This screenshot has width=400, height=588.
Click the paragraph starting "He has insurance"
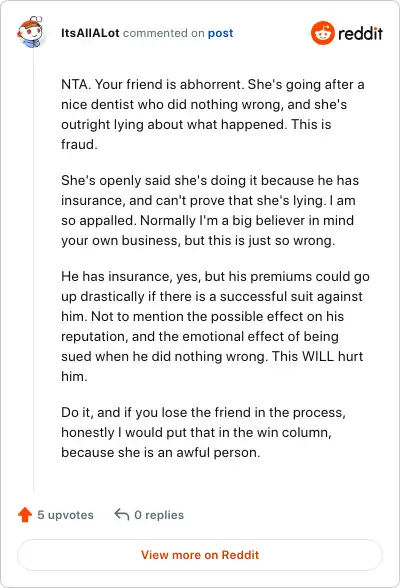coord(215,326)
